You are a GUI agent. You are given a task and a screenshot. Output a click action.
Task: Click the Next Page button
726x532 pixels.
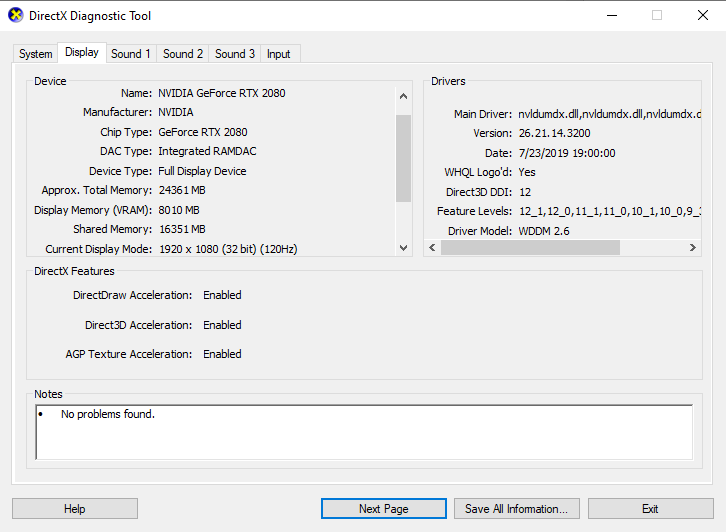pyautogui.click(x=384, y=509)
